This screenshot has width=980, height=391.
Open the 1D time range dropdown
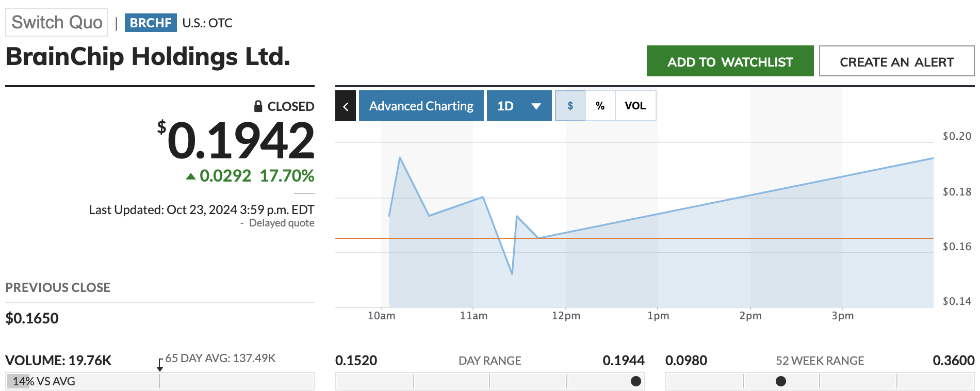519,106
